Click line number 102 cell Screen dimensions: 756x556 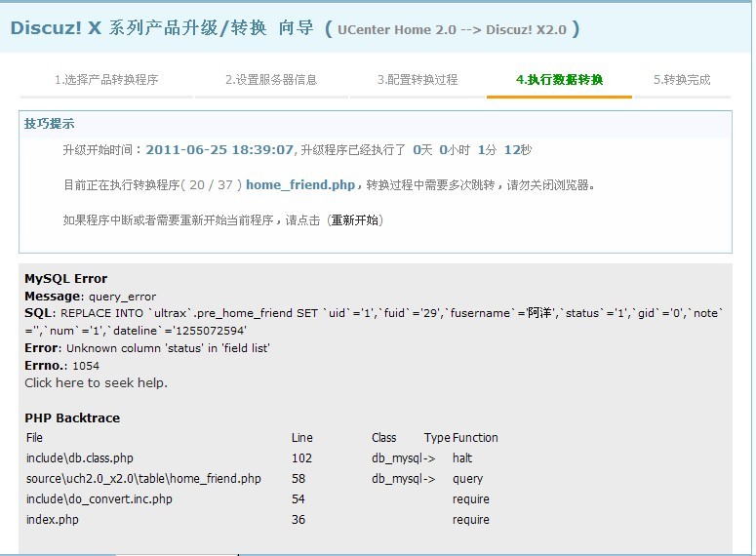[x=301, y=458]
